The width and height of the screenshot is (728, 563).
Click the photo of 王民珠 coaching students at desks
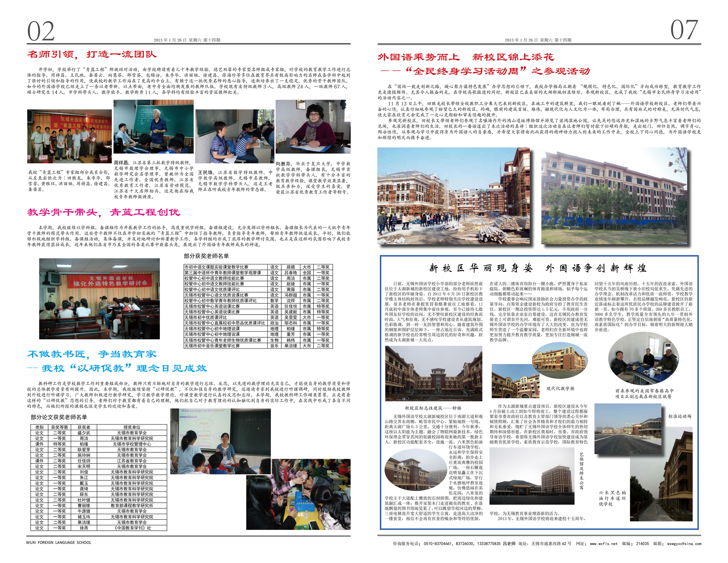(x=235, y=136)
